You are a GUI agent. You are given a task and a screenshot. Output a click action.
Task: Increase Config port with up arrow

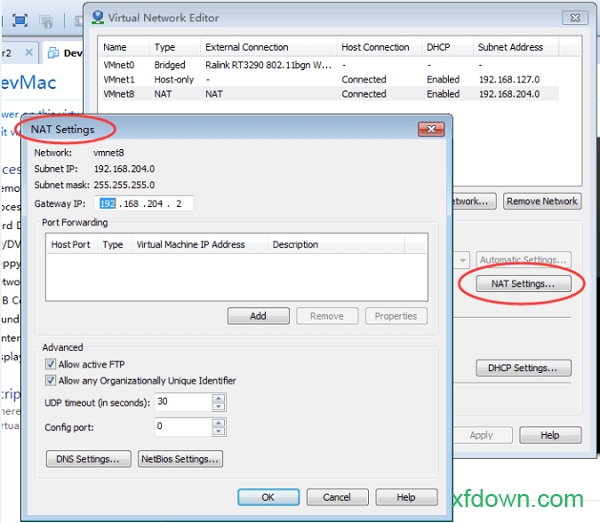tap(219, 422)
